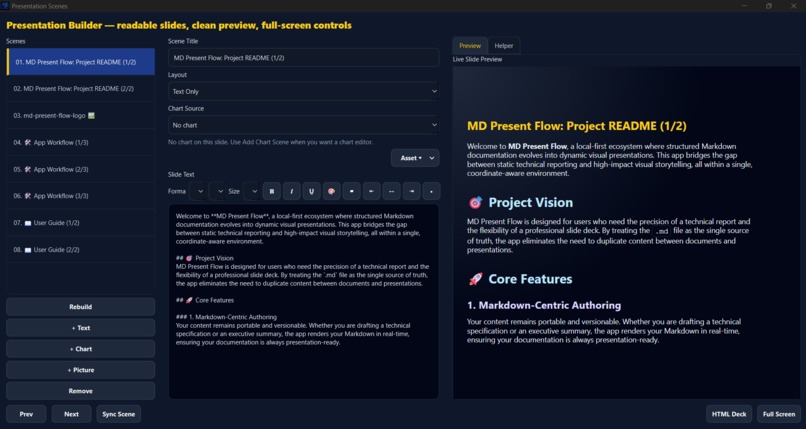The width and height of the screenshot is (806, 429).
Task: Toggle bold formatting in Slide Text toolbar
Action: point(271,191)
